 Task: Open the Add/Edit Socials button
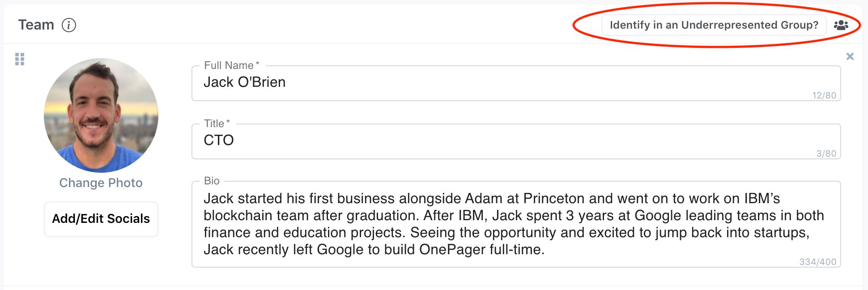(x=101, y=219)
